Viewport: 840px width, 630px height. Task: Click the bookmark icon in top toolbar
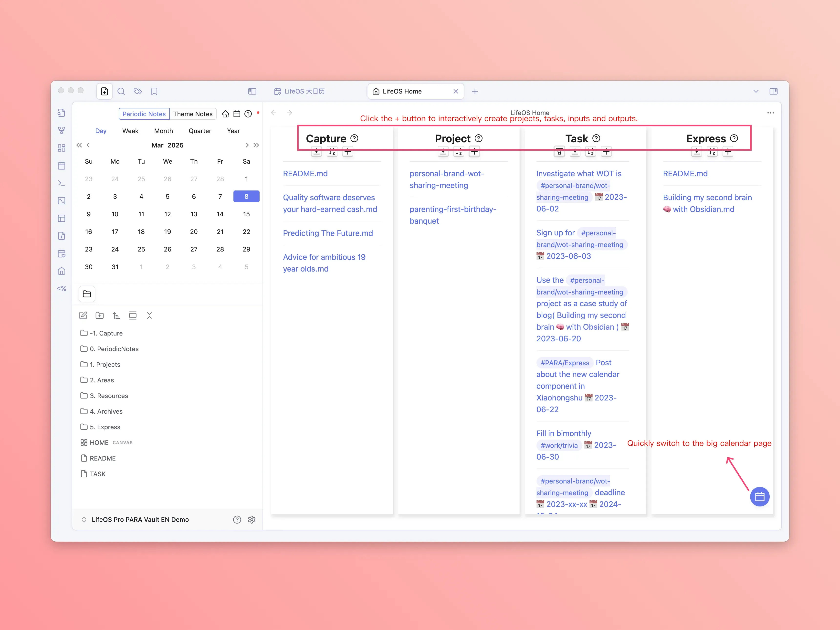(154, 92)
